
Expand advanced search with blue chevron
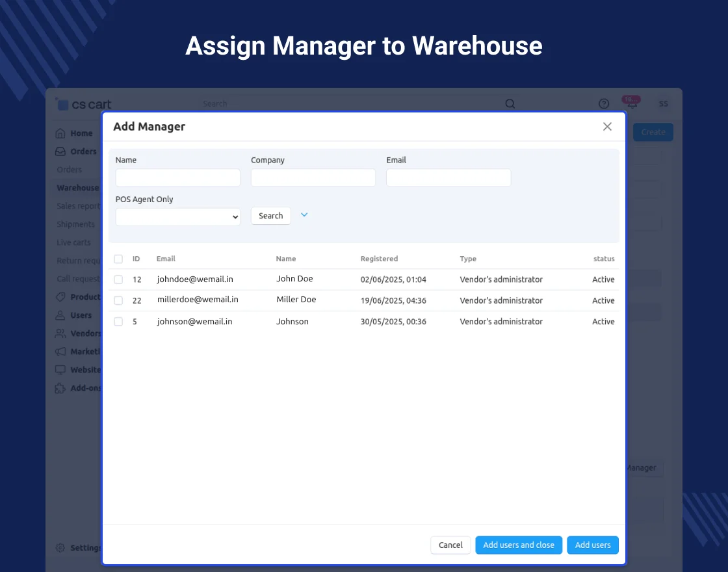tap(304, 214)
